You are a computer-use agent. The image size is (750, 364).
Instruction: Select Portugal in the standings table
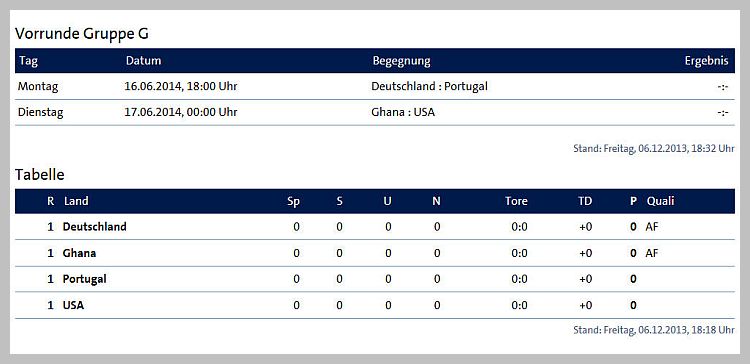point(85,279)
